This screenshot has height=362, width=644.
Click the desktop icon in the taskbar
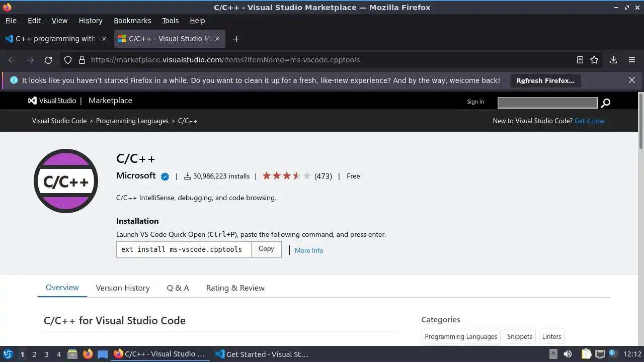[x=103, y=354]
